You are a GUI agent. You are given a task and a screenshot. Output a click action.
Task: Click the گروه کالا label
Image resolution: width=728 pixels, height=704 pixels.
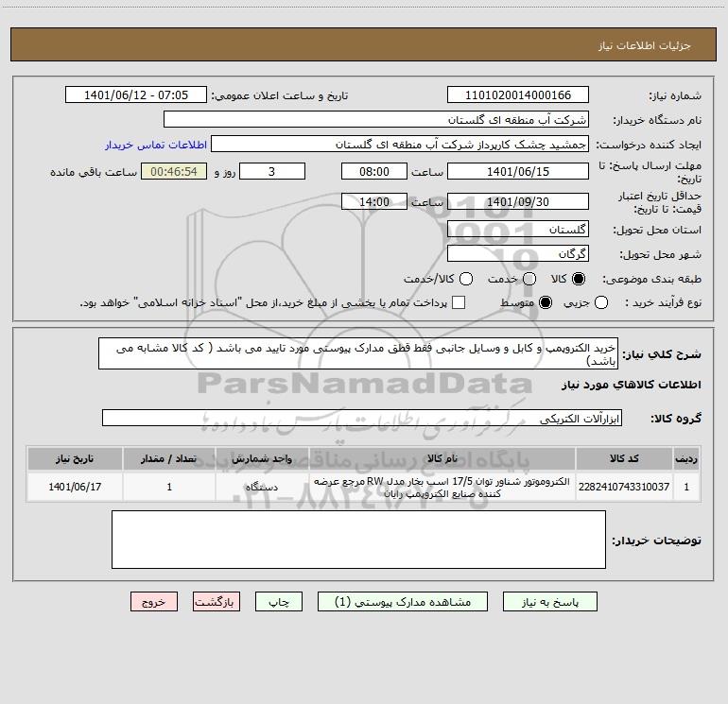tap(676, 419)
